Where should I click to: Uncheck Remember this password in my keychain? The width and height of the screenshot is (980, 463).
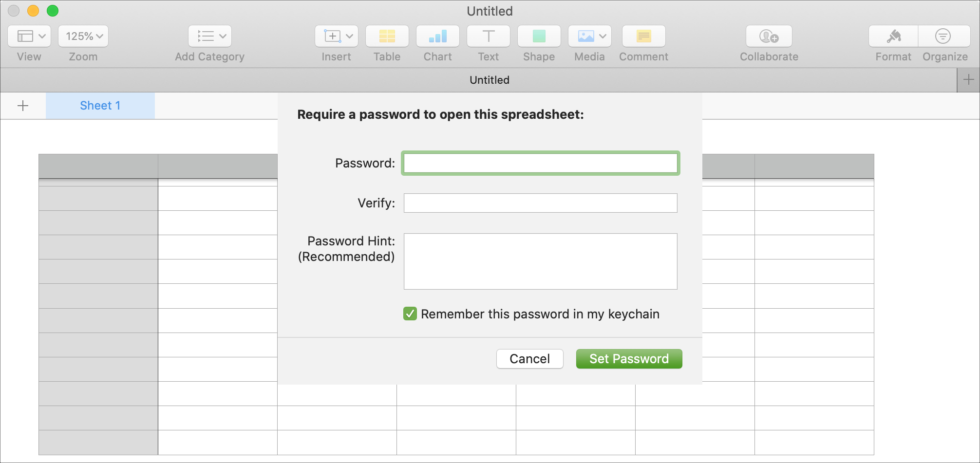click(x=410, y=314)
